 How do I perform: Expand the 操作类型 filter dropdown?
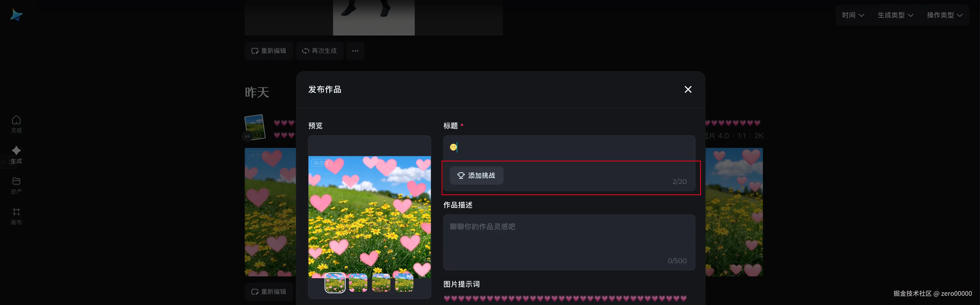(945, 15)
